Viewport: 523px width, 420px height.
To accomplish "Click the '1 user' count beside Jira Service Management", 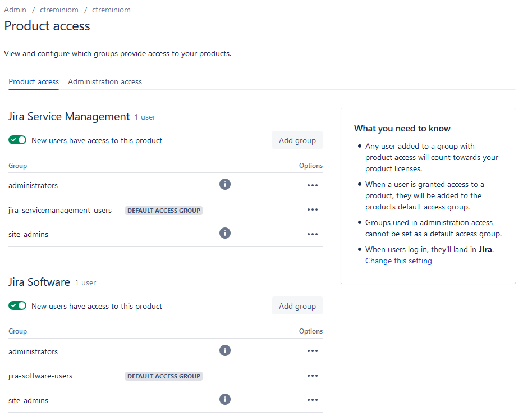I will [145, 117].
